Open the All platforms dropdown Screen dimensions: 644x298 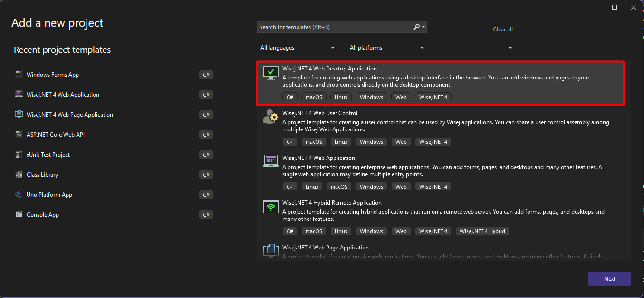click(386, 48)
